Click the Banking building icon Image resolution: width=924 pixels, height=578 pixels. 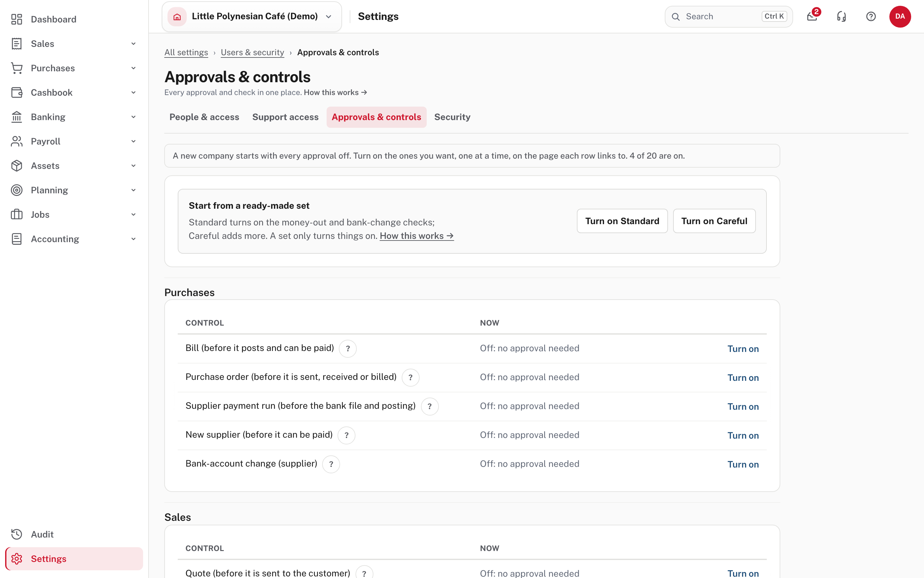[16, 117]
